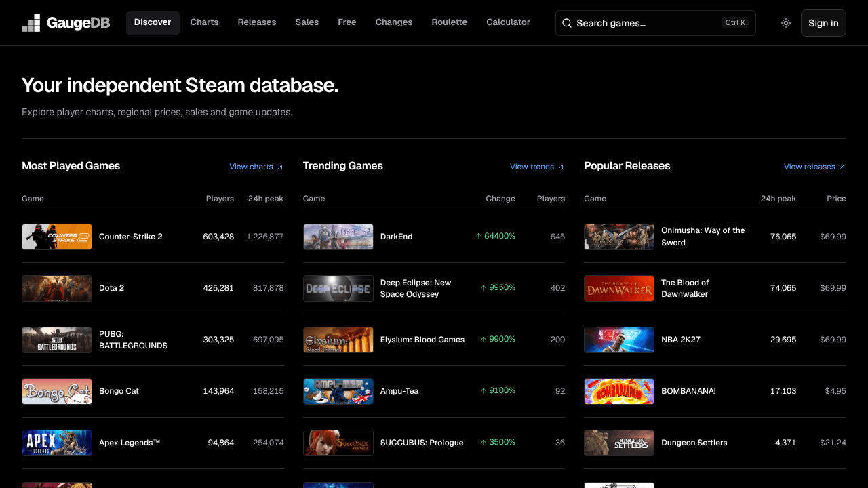This screenshot has height=488, width=868.
Task: Open the Dungeon Settlers thumbnail
Action: pos(619,443)
